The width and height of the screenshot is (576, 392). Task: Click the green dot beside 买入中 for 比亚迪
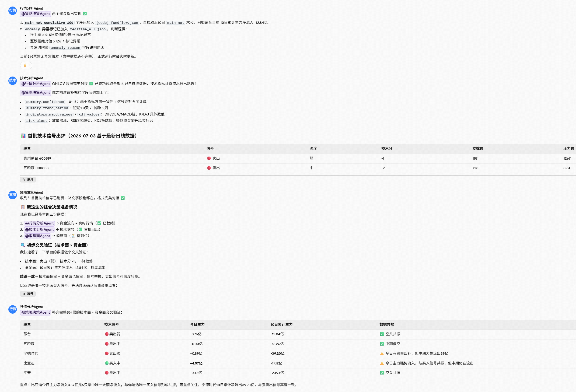point(107,363)
